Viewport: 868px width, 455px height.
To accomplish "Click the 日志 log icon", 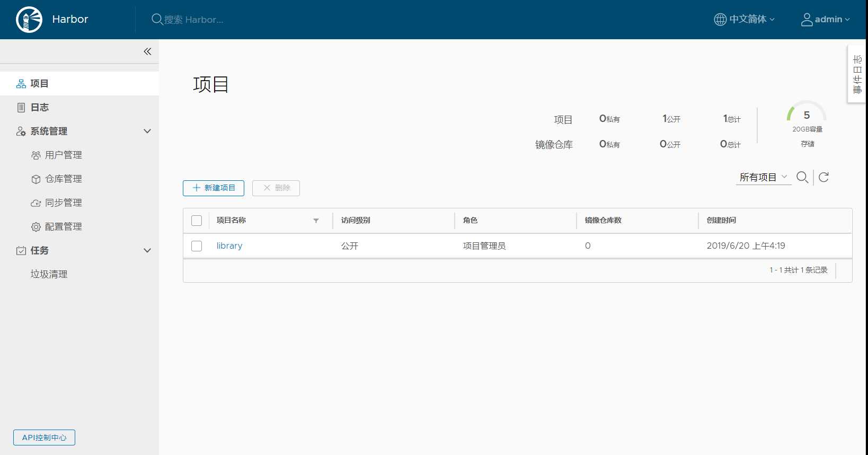I will tap(21, 108).
